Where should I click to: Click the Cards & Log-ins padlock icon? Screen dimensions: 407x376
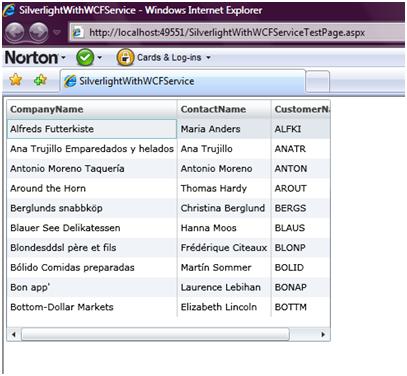coord(125,57)
